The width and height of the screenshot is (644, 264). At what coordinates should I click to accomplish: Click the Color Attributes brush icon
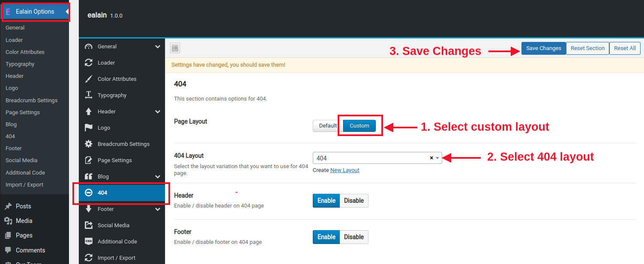pyautogui.click(x=89, y=79)
